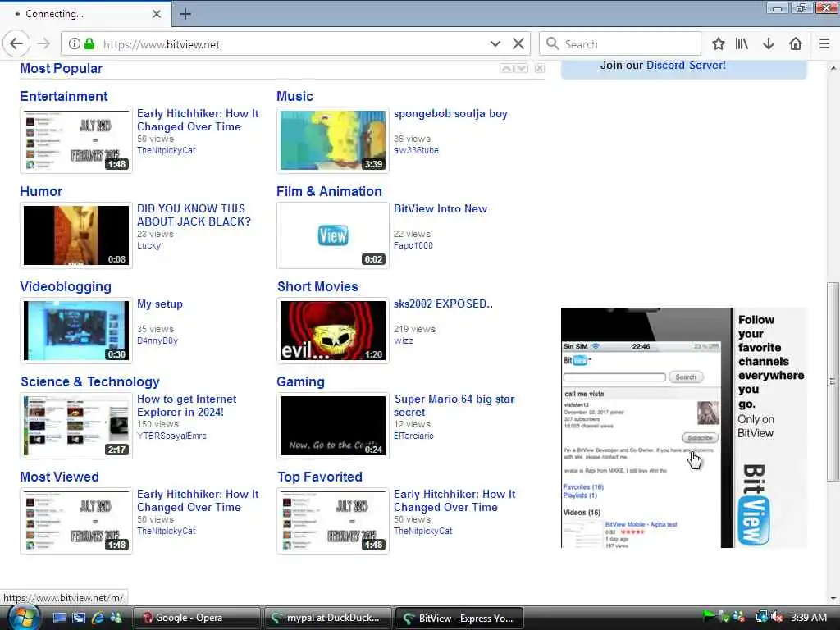The height and width of the screenshot is (630, 840).
Task: Open Top Favorited's Early Hitchhiker title
Action: (454, 500)
